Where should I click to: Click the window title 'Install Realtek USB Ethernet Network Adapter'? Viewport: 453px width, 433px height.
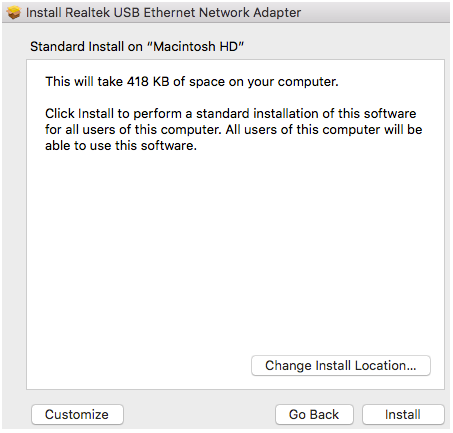pos(163,13)
